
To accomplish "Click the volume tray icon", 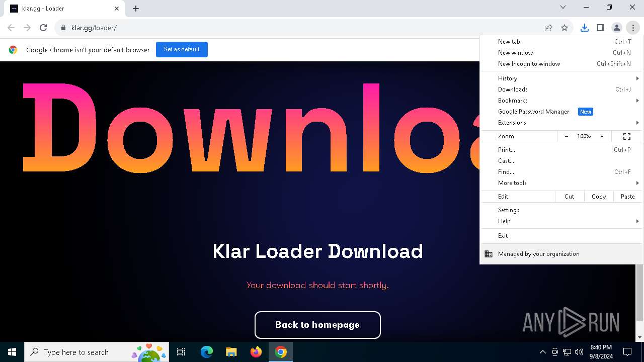I will (x=579, y=352).
